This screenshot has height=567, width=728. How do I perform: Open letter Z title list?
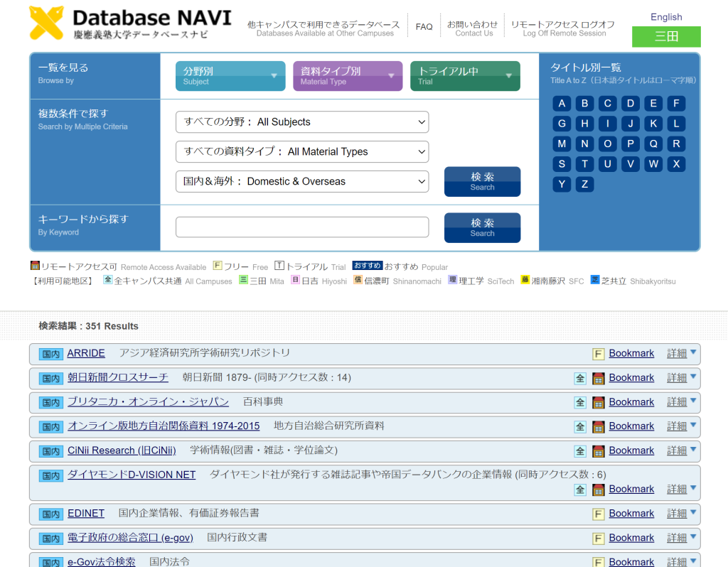coord(584,184)
